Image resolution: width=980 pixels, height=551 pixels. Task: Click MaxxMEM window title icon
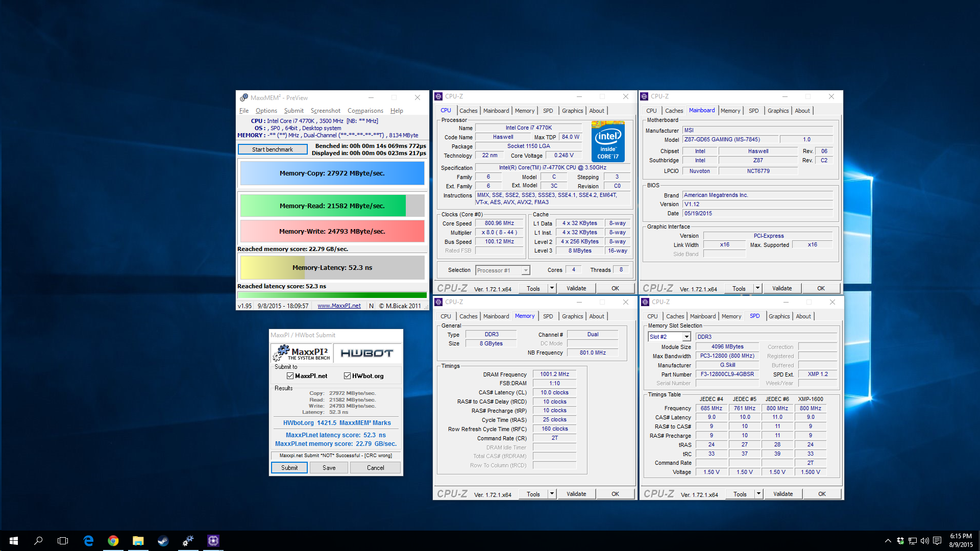(x=244, y=97)
